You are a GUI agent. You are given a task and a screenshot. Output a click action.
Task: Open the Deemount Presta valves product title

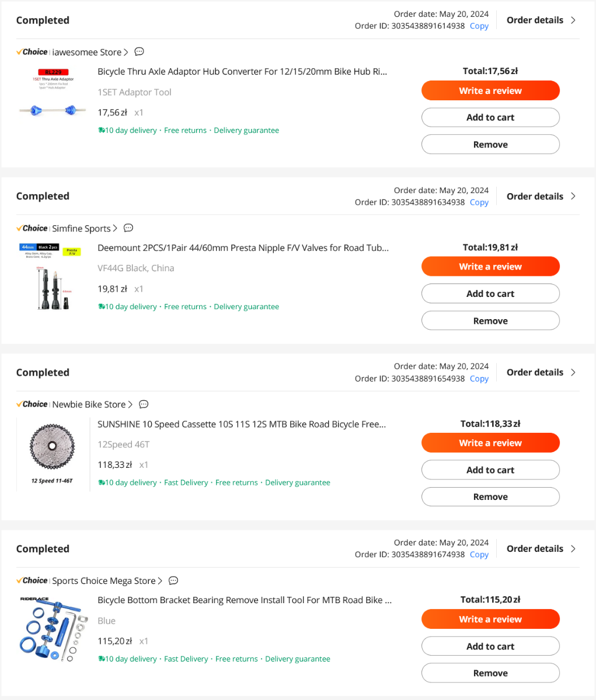click(242, 248)
